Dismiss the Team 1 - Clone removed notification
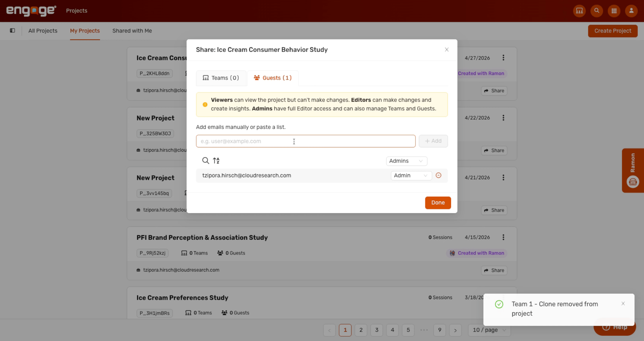 tap(623, 303)
